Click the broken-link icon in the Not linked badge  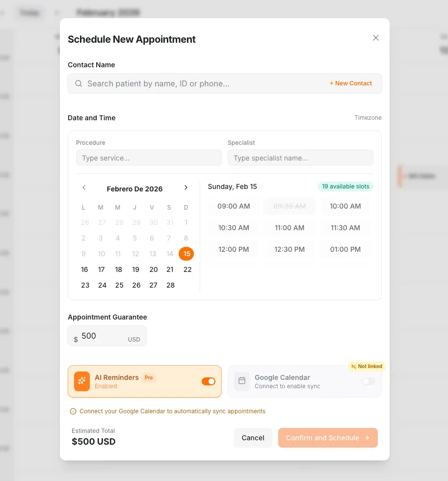click(353, 366)
